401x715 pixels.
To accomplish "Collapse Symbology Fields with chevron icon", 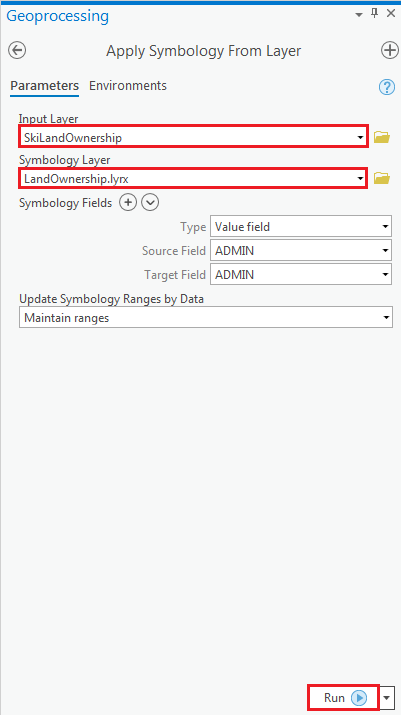I will tap(150, 202).
